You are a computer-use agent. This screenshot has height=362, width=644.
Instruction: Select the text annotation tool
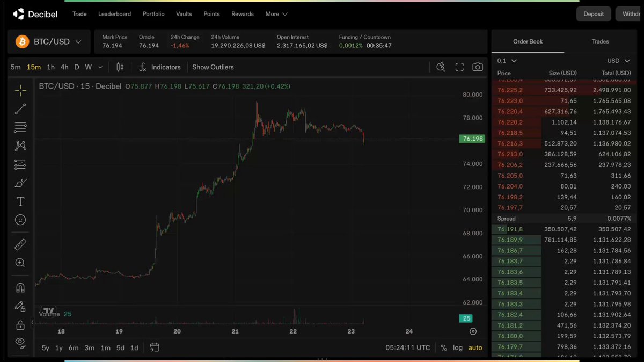coord(20,201)
